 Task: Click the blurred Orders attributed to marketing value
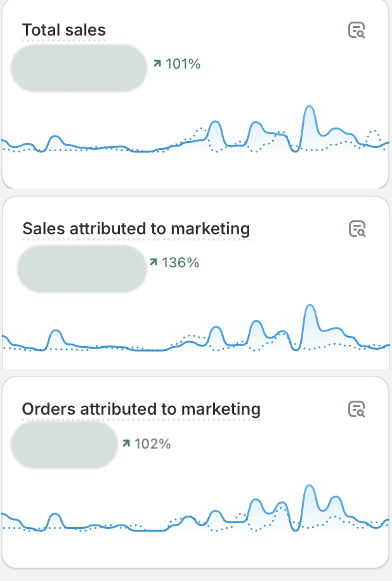click(x=64, y=444)
